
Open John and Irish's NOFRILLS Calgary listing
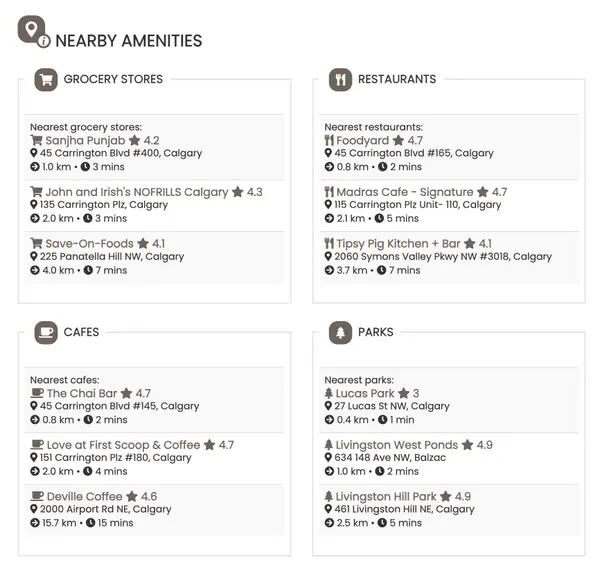(136, 192)
